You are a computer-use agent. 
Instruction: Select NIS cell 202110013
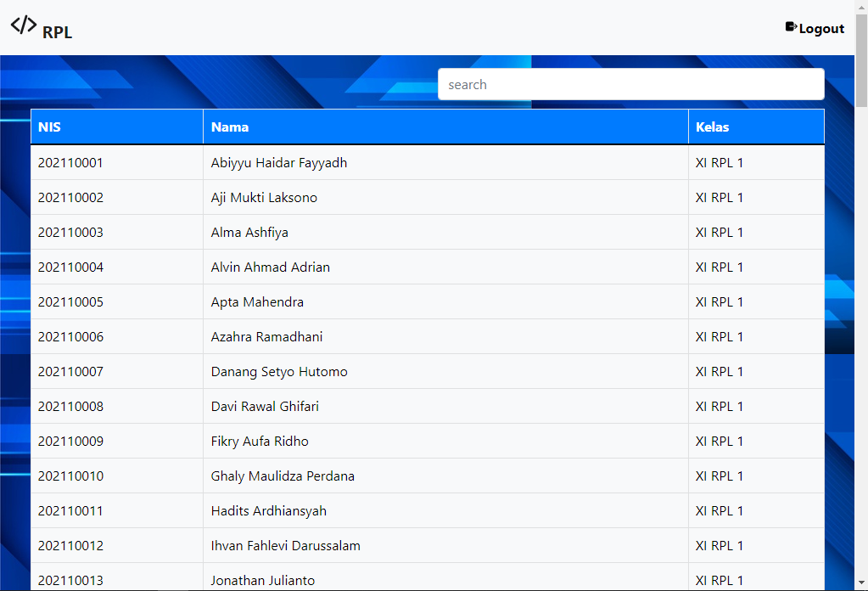70,581
